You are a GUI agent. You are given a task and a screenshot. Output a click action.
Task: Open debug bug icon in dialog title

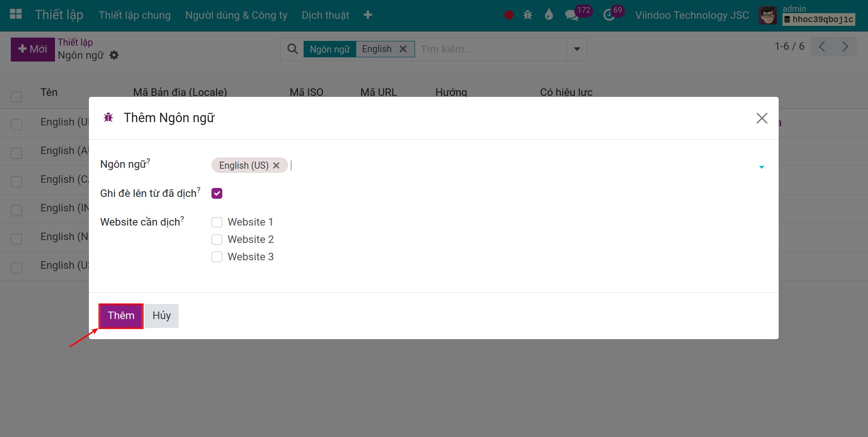109,117
